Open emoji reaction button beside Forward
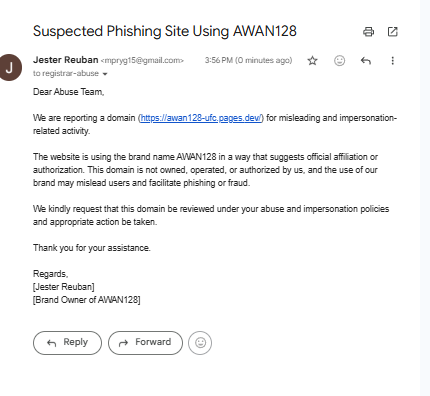This screenshot has height=396, width=430. (200, 343)
